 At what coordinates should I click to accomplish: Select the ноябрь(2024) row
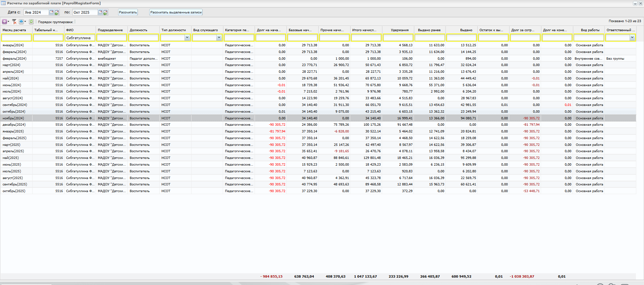click(x=318, y=118)
